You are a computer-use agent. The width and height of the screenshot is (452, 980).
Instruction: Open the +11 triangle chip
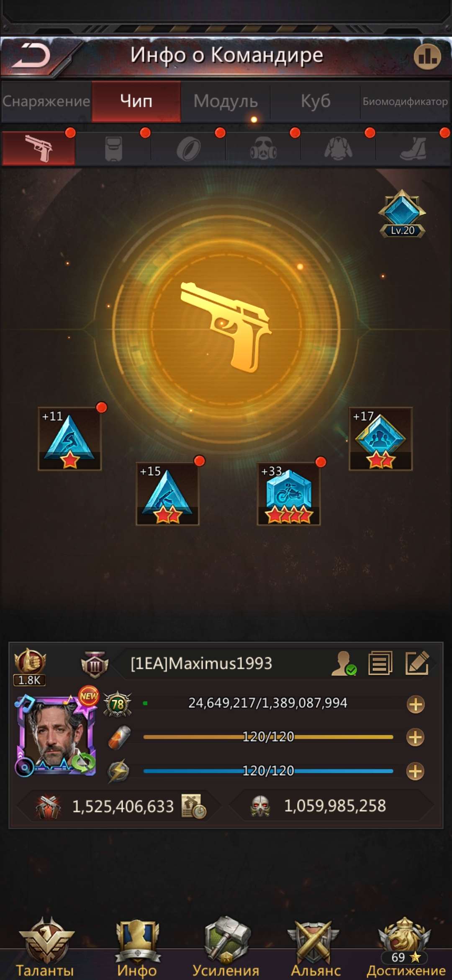(70, 439)
